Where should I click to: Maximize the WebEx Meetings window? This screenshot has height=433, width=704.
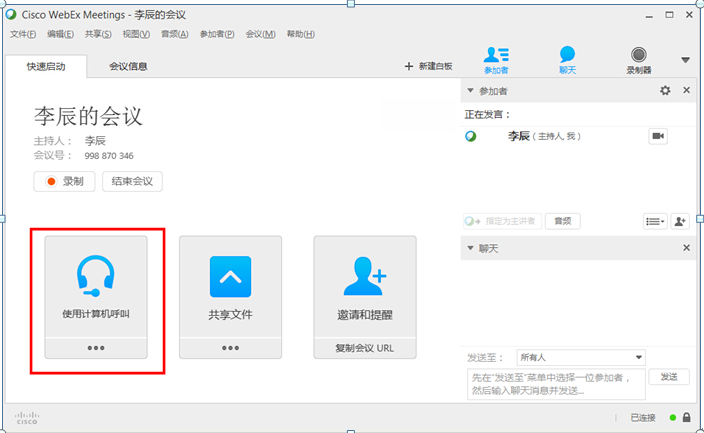point(669,15)
